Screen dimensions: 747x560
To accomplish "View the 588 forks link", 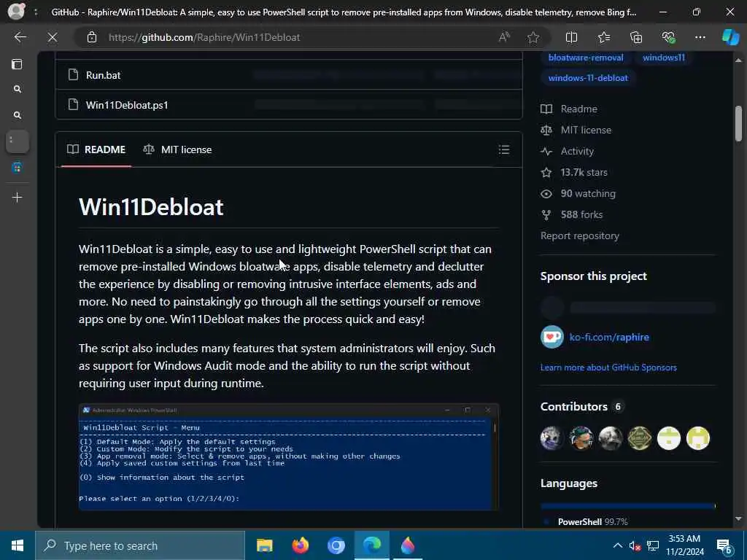I will click(572, 215).
